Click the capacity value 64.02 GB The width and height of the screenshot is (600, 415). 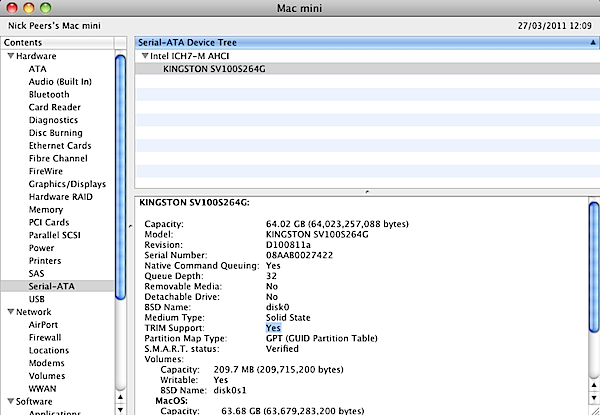337,224
